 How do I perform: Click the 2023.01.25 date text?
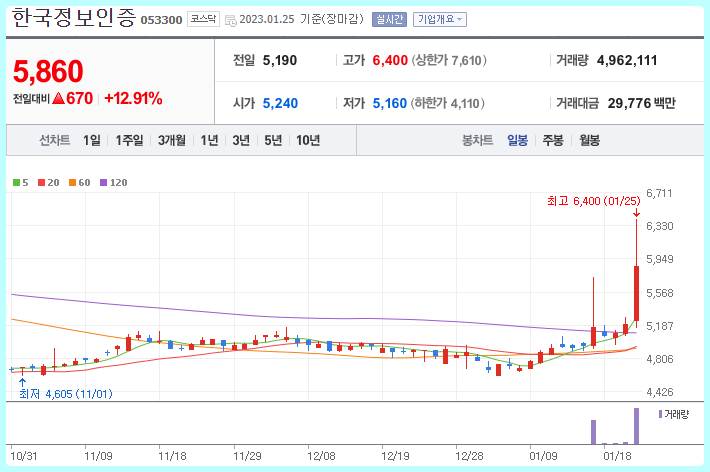pyautogui.click(x=267, y=19)
